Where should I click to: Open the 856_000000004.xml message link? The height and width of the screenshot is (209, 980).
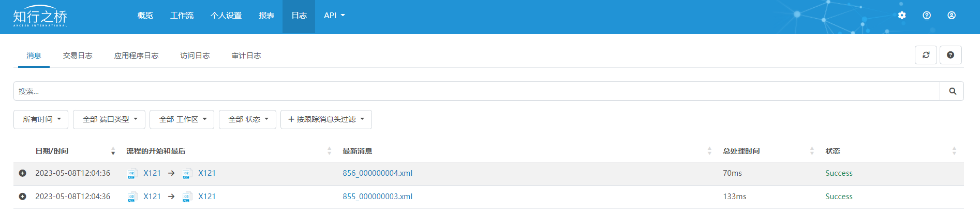click(x=377, y=173)
